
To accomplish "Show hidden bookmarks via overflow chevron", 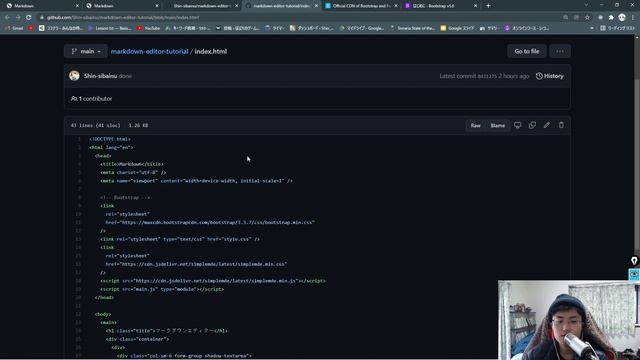I will [592, 28].
